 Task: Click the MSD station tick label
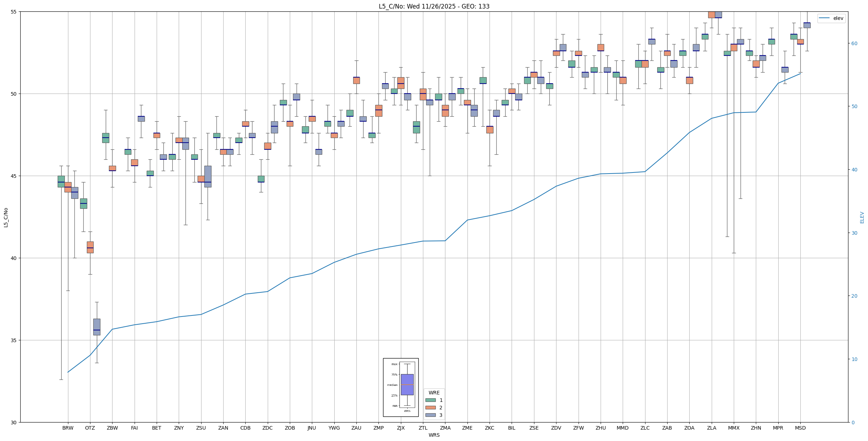800,428
